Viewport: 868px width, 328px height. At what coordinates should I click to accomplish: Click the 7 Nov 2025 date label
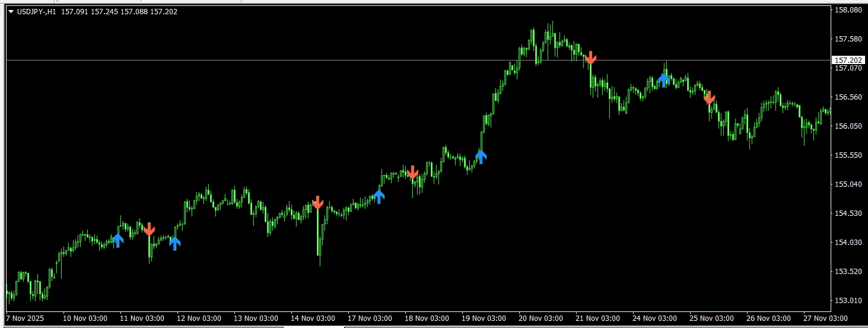pos(25,318)
